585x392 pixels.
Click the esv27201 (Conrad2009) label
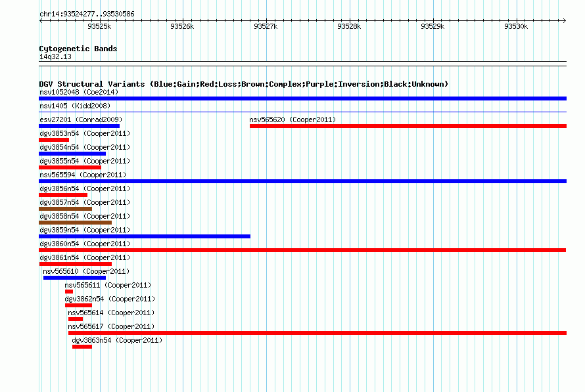[x=81, y=120]
